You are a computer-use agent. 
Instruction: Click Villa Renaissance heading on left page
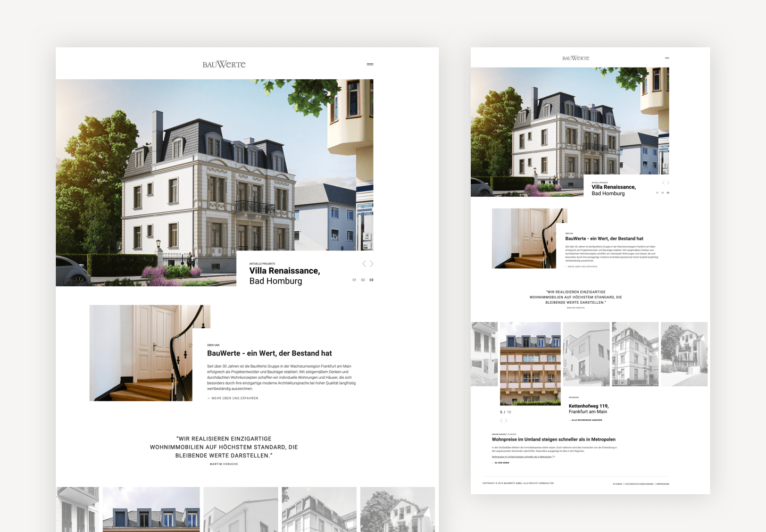click(x=285, y=271)
